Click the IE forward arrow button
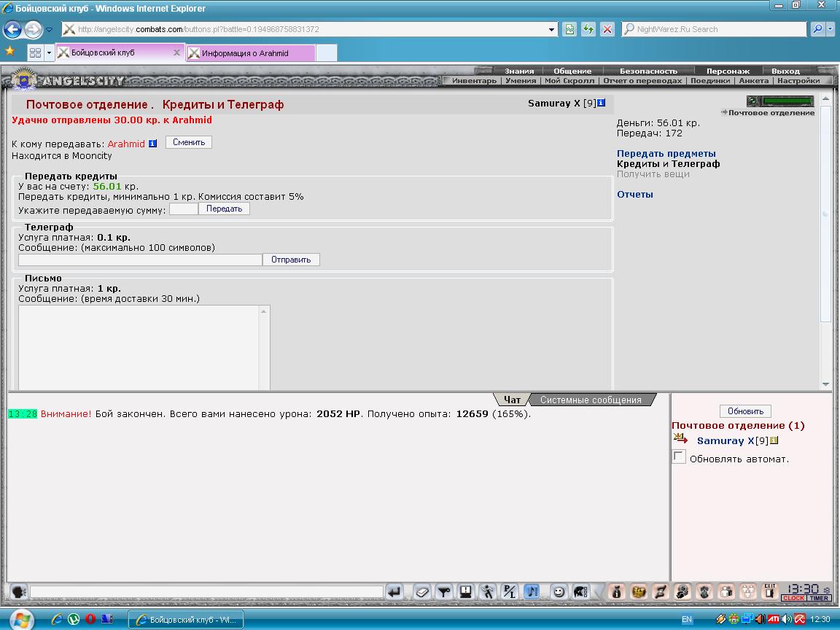 (x=34, y=29)
